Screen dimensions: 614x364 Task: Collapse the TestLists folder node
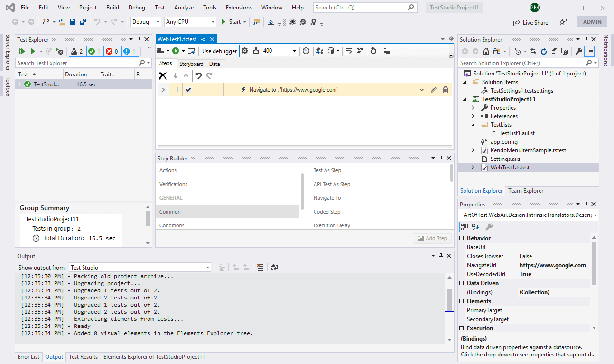(473, 125)
